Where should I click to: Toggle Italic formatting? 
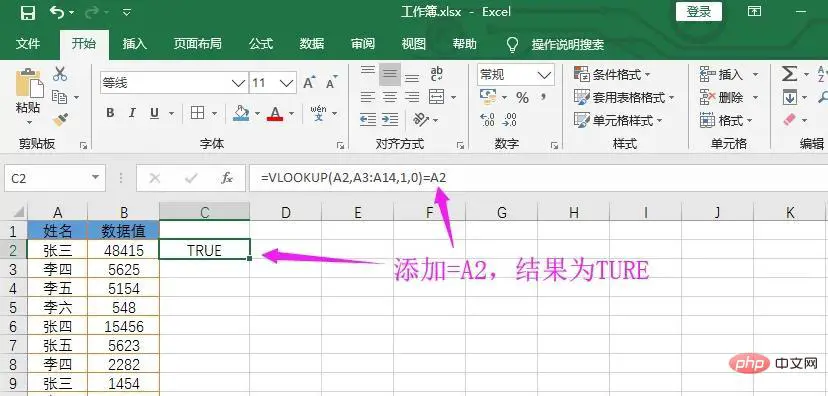click(x=132, y=112)
